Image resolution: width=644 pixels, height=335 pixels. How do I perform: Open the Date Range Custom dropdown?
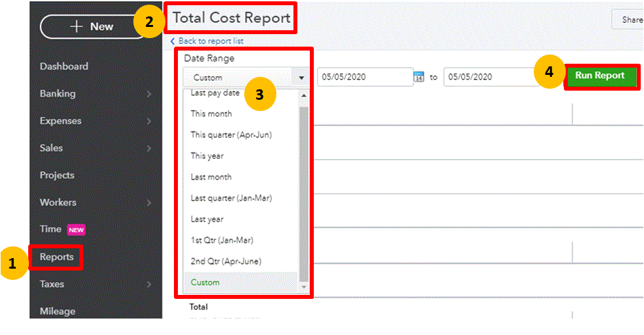coord(246,78)
